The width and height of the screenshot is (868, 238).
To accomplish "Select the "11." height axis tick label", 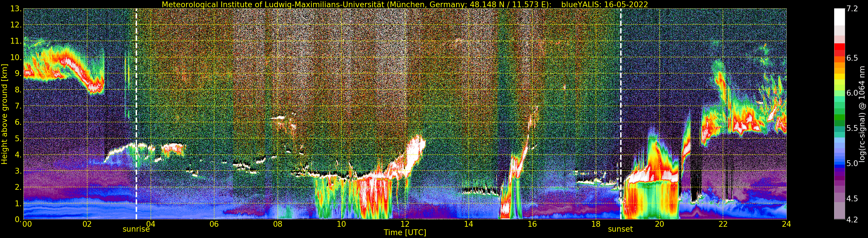I will click(x=16, y=41).
